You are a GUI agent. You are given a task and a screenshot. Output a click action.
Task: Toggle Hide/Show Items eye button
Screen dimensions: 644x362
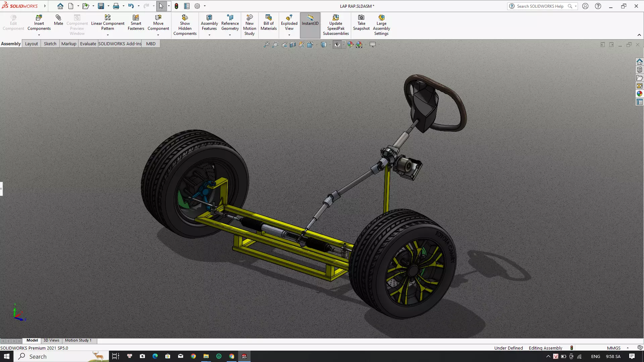337,45
